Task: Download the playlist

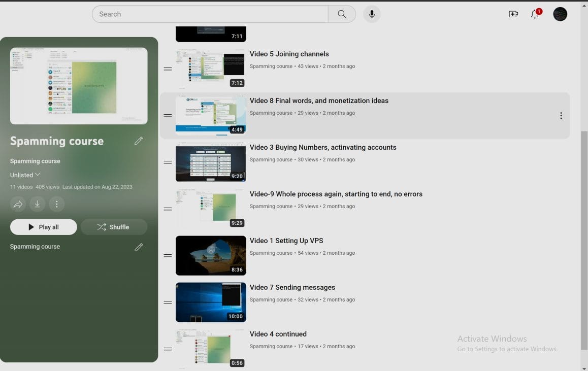Action: (37, 204)
